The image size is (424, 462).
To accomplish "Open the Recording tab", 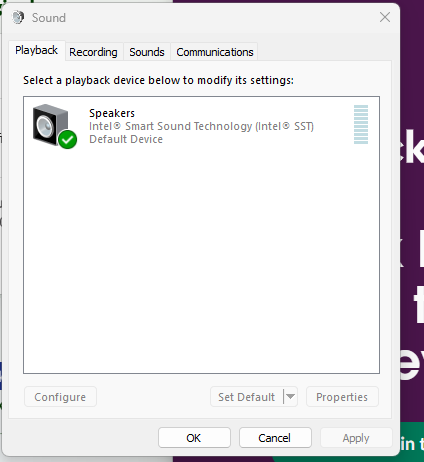I will pyautogui.click(x=93, y=52).
